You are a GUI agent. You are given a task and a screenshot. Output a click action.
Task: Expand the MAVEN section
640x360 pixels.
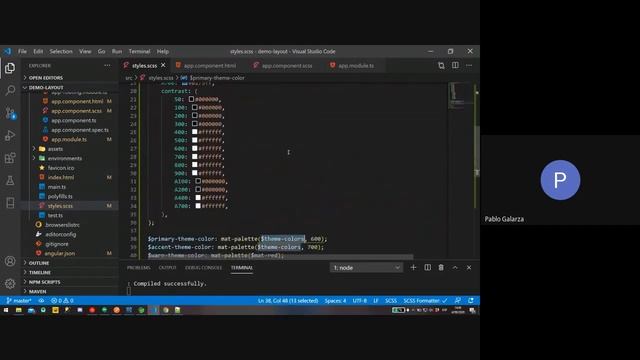coord(37,291)
